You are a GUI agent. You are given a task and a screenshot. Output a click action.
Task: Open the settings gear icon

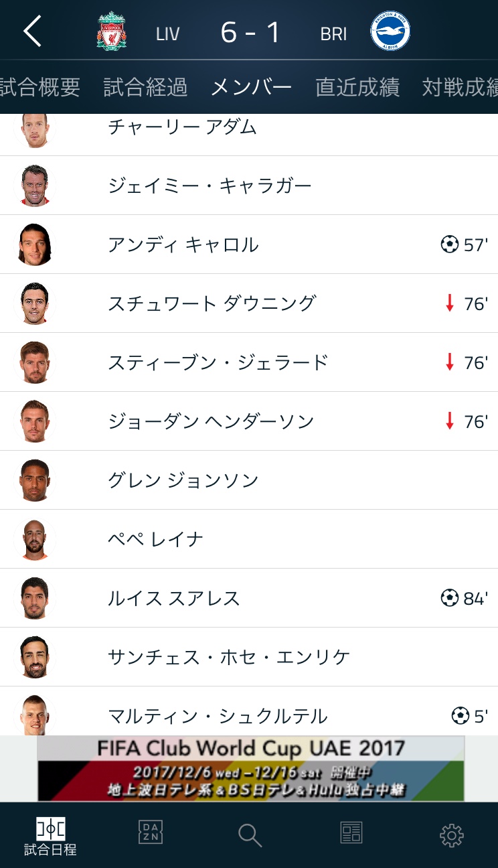pyautogui.click(x=451, y=835)
